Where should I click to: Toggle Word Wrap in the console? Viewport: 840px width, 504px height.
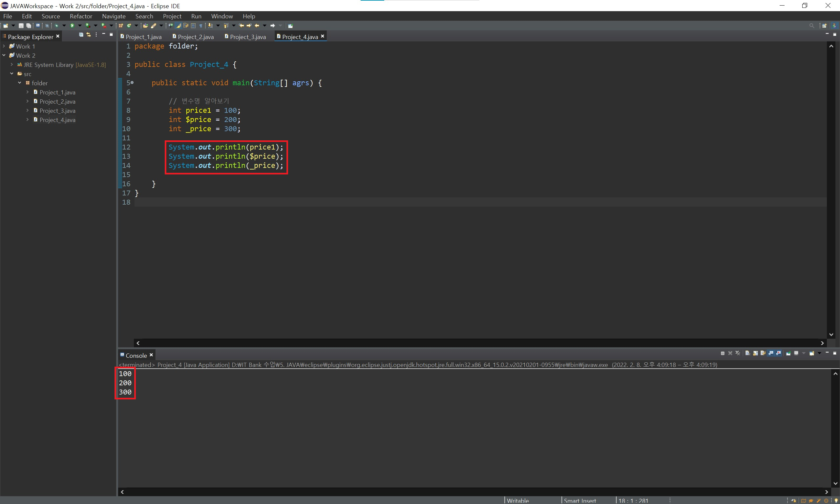[x=763, y=353]
